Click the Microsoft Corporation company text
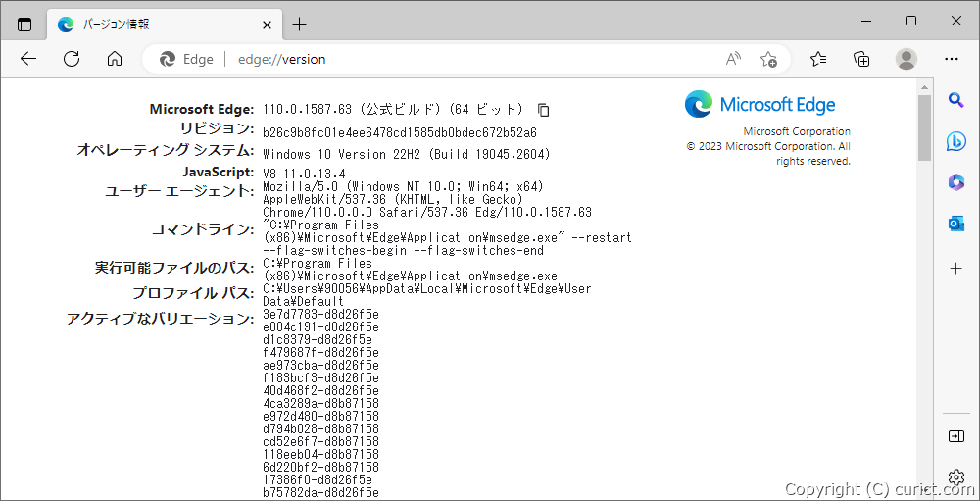The image size is (980, 501). [797, 132]
